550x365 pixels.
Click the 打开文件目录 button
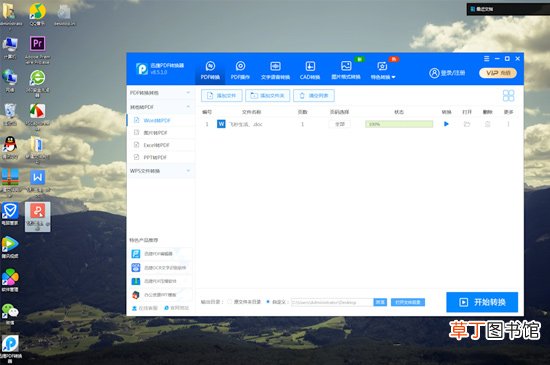click(408, 302)
